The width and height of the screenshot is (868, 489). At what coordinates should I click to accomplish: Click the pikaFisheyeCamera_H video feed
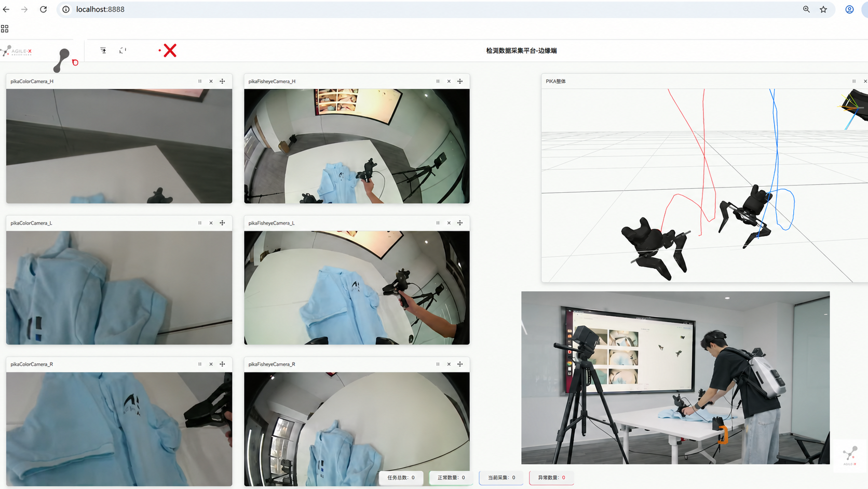(x=357, y=146)
